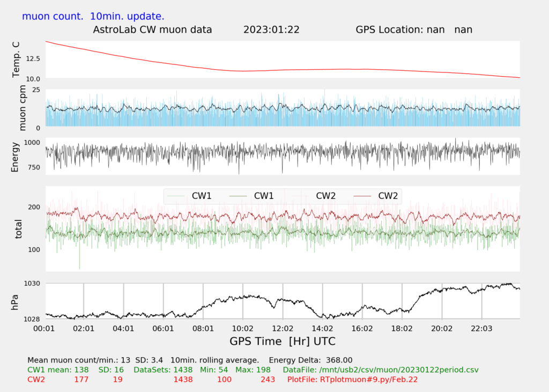This screenshot has width=549, height=392.
Task: Click the 08:01 time tick label
Action: click(203, 329)
